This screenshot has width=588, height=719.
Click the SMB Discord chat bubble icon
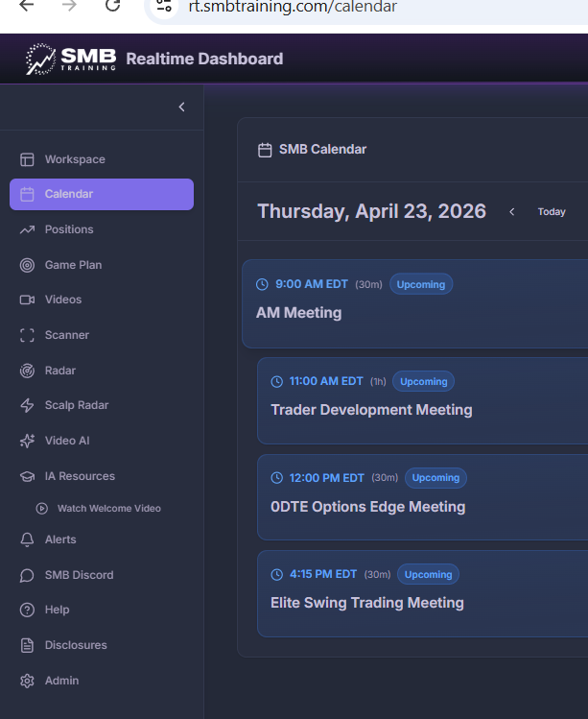[x=27, y=575]
